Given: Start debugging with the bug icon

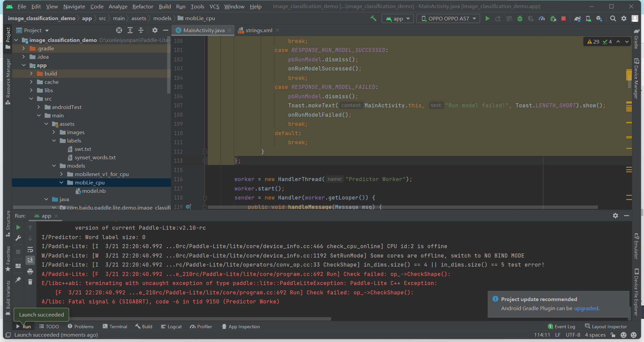Looking at the screenshot, I should (x=520, y=18).
